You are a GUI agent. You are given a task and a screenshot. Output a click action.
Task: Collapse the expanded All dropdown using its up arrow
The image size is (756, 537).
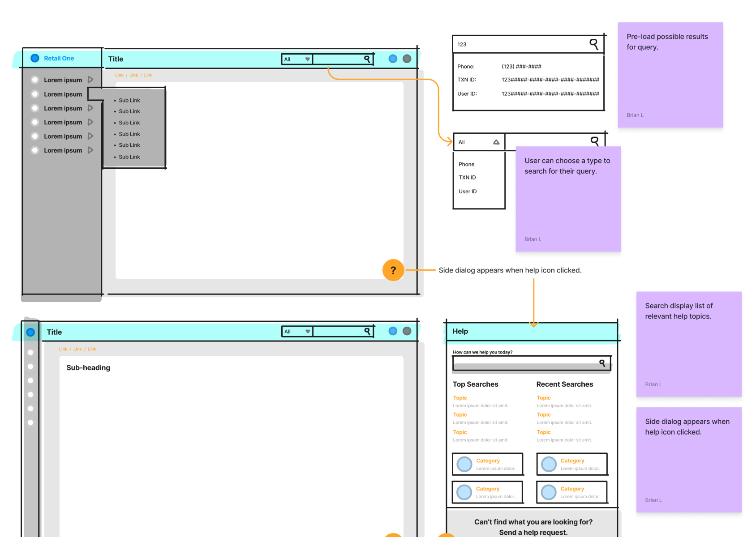tap(496, 142)
